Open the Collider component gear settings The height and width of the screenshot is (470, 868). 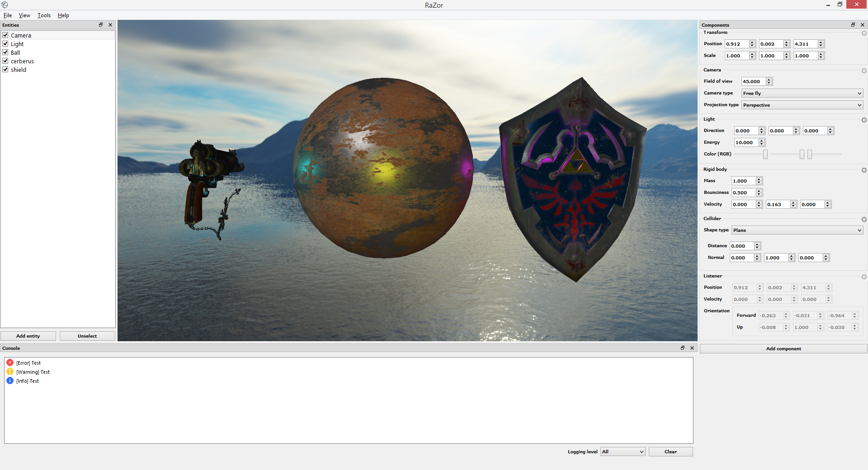(x=864, y=220)
